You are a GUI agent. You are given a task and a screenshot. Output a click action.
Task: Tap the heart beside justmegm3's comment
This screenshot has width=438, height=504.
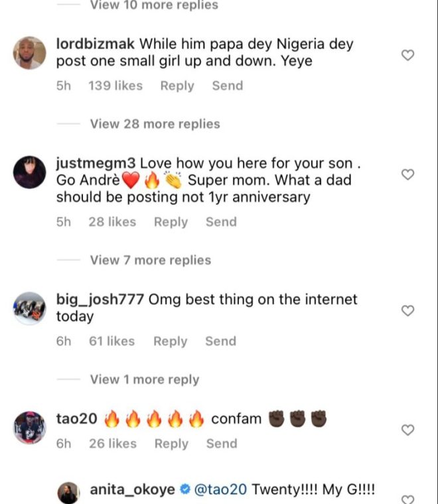pyautogui.click(x=409, y=174)
